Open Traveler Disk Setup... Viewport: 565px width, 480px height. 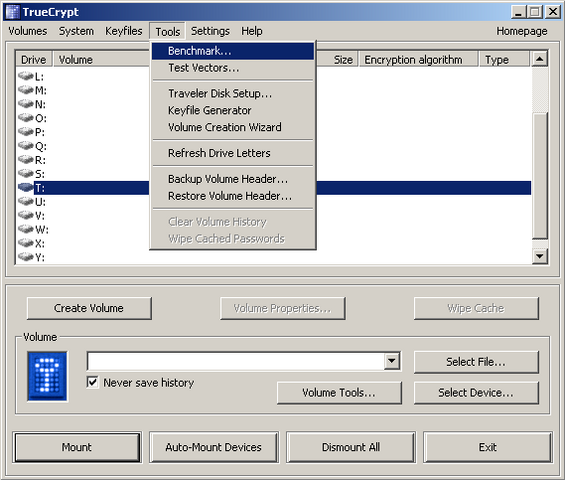coord(233,93)
